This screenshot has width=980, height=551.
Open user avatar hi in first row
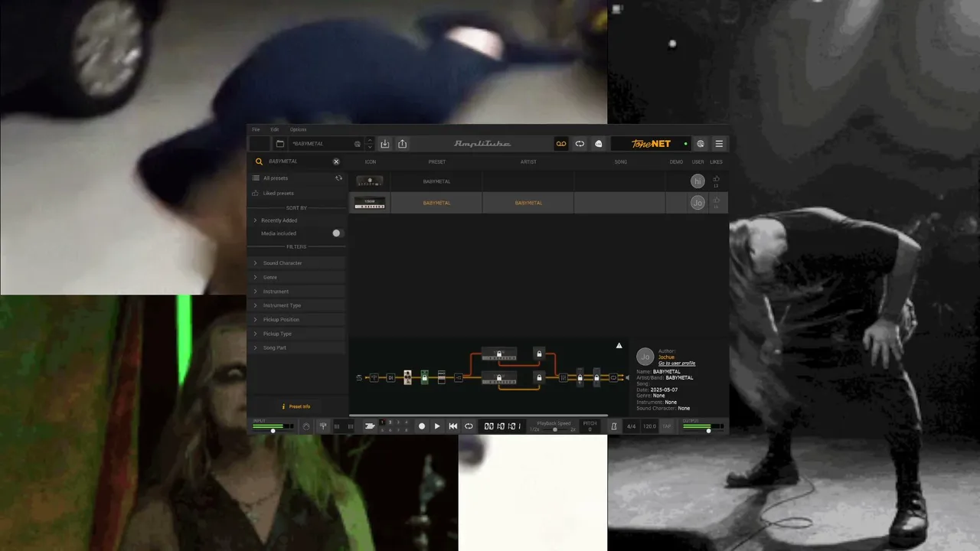click(x=697, y=181)
